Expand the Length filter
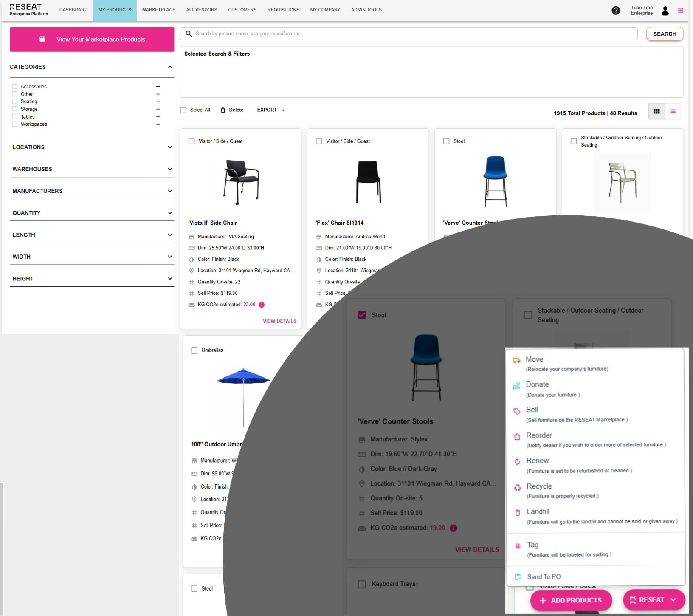This screenshot has height=616, width=693. click(170, 235)
